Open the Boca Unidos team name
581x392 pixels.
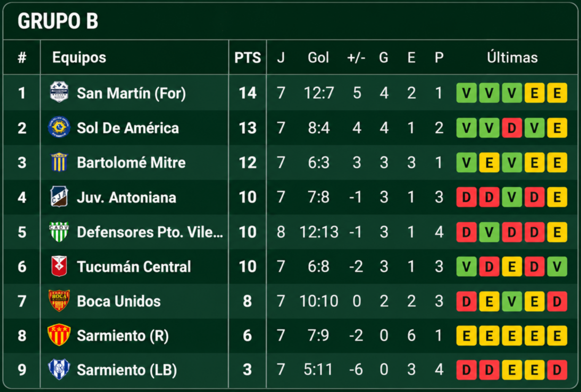119,301
